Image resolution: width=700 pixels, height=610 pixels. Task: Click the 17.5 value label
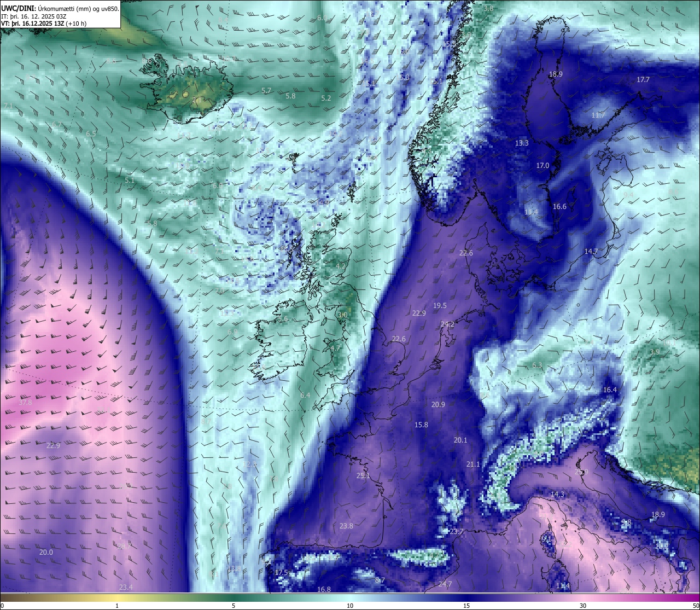(281, 572)
